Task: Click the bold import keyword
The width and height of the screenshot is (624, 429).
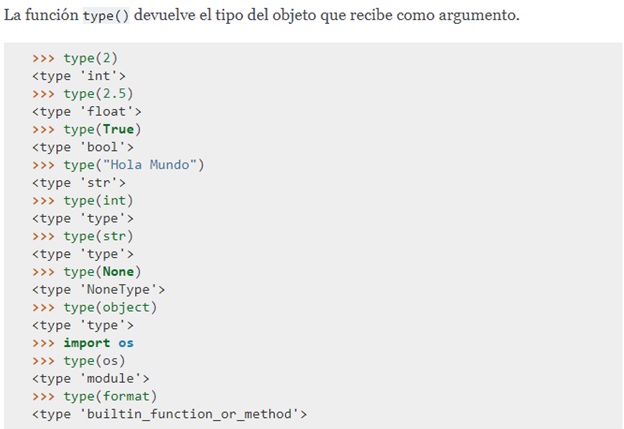Action: point(86,343)
